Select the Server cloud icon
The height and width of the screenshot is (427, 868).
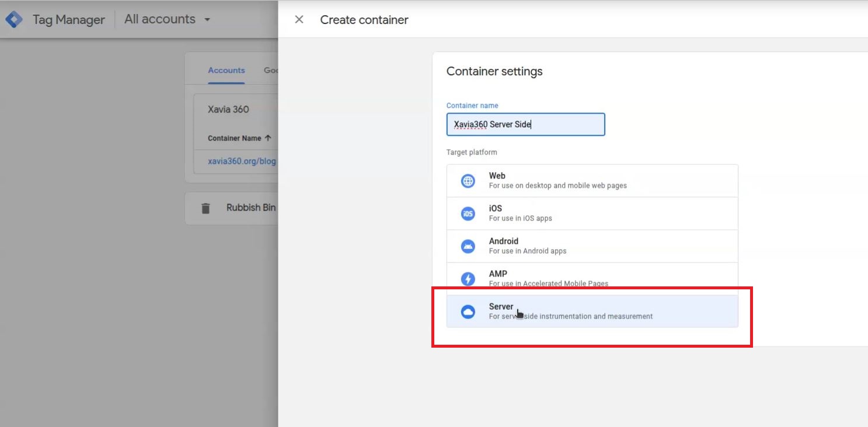pyautogui.click(x=468, y=311)
